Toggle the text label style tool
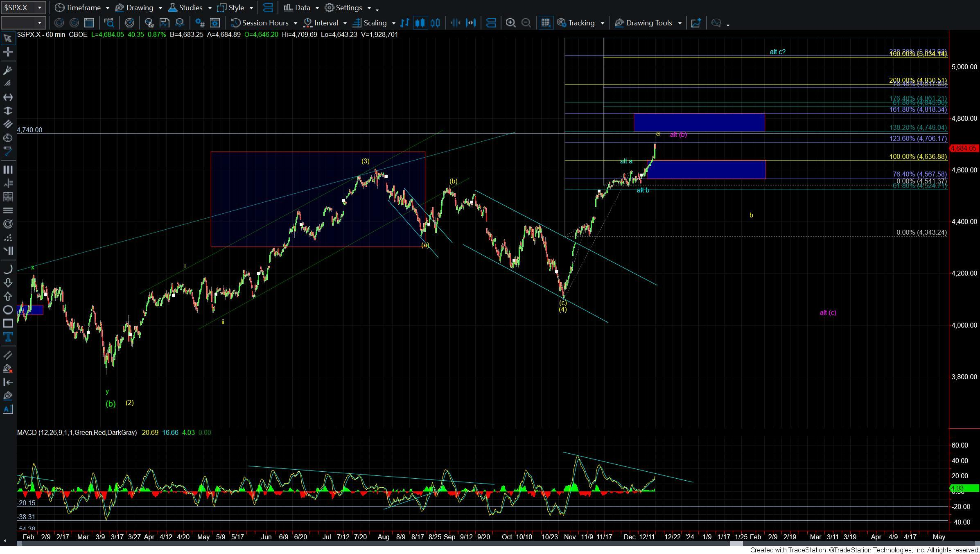This screenshot has height=554, width=980. click(x=8, y=409)
